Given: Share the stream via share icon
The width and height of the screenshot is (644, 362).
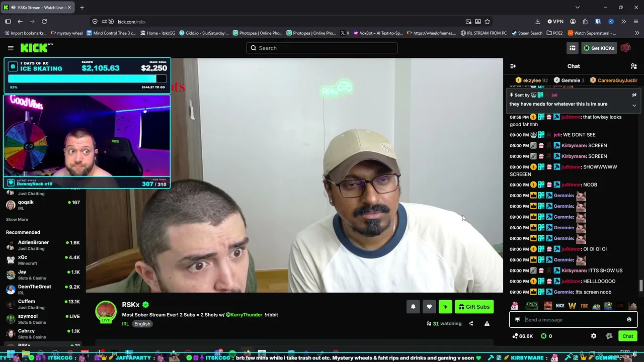Looking at the screenshot, I should pyautogui.click(x=471, y=324).
